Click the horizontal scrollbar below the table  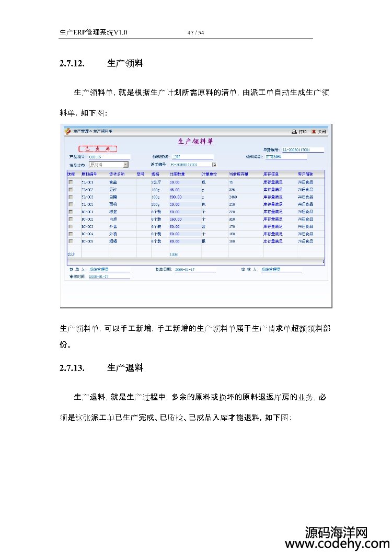click(x=196, y=262)
